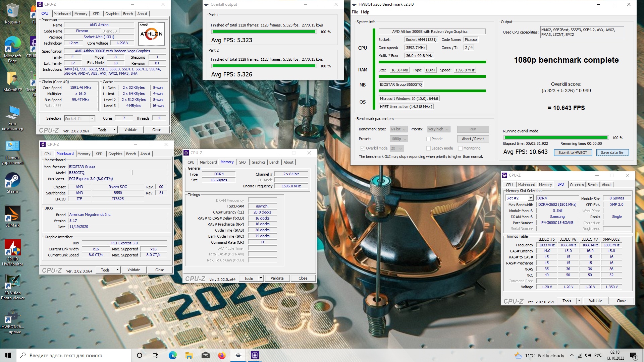
Task: Show hidden tray icons chevron
Action: tap(572, 356)
